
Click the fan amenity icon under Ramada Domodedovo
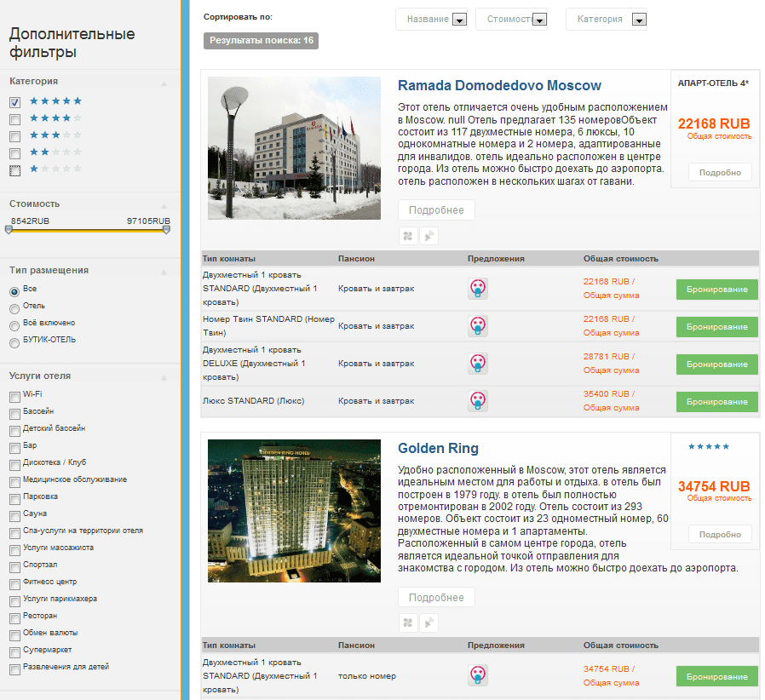click(408, 236)
